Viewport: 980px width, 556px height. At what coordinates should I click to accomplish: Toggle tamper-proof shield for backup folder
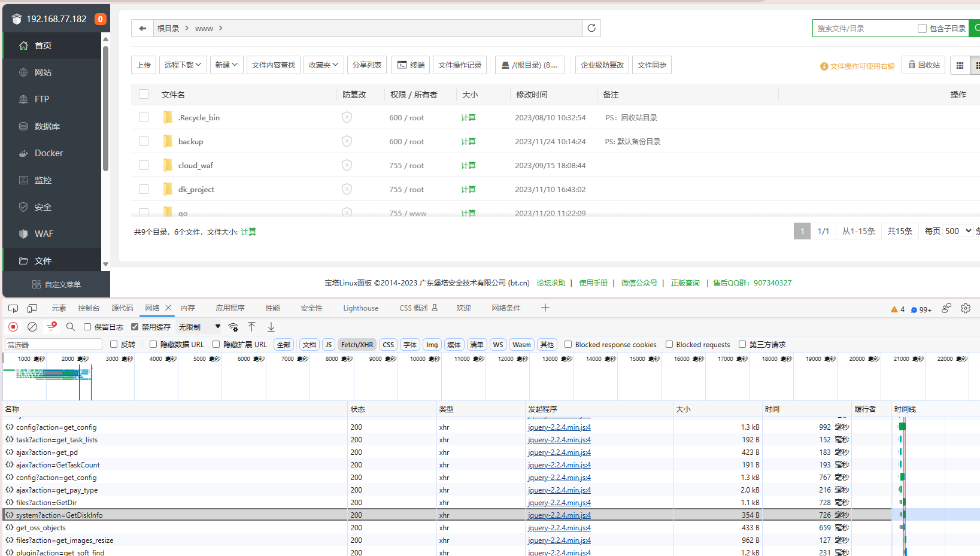pos(347,141)
